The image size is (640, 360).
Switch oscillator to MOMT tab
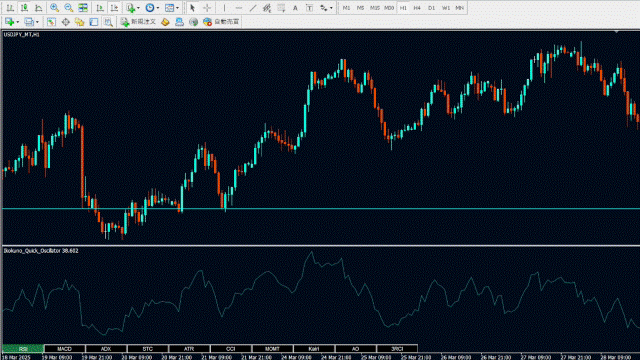[x=272, y=349]
